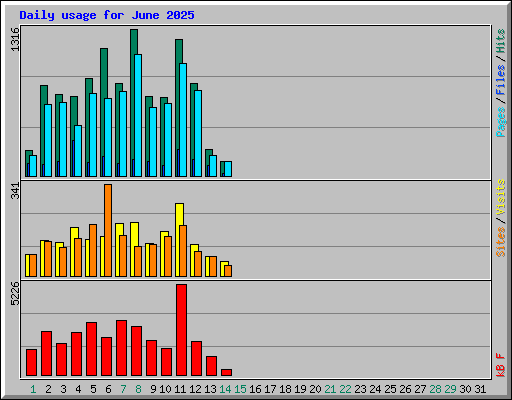Click the orange sites bar for day 13
The height and width of the screenshot is (400, 512).
click(x=213, y=266)
